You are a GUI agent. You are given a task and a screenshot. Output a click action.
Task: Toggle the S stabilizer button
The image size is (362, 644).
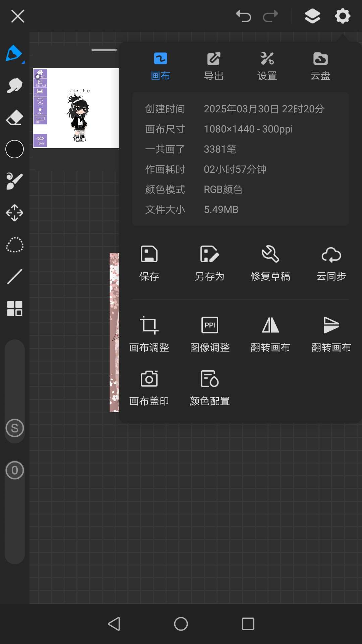[x=15, y=428]
